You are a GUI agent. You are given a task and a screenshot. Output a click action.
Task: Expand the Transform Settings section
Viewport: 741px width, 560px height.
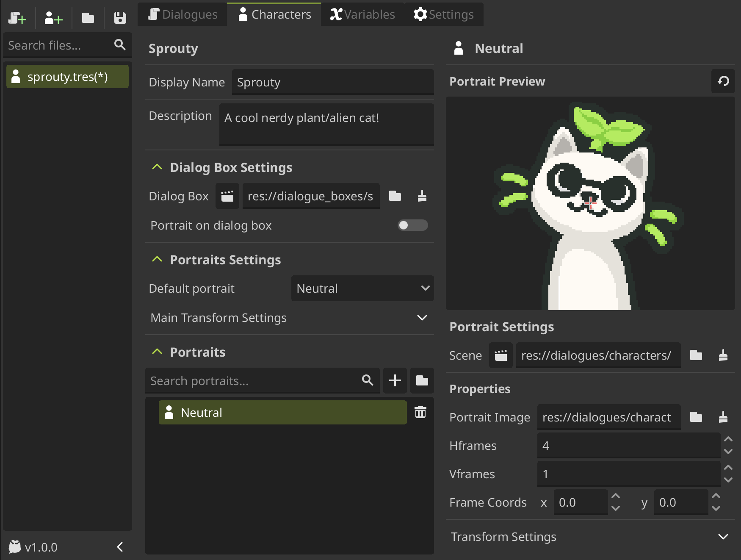tap(723, 537)
